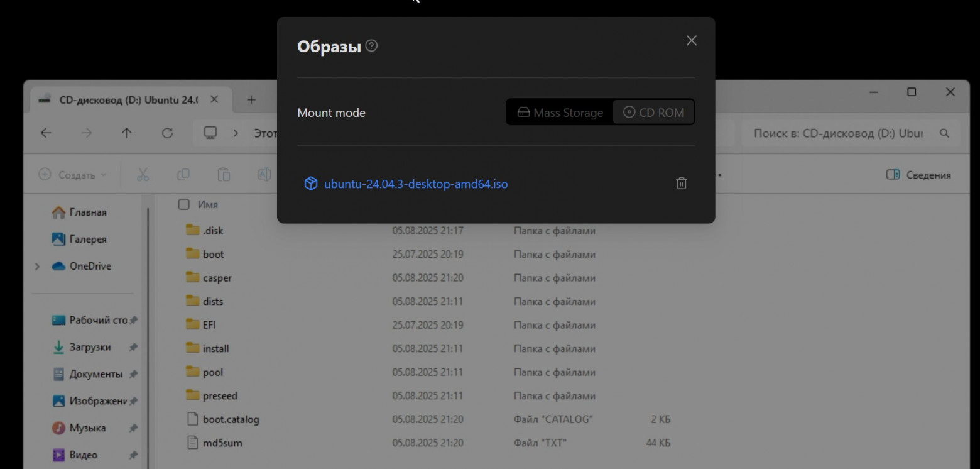Viewport: 980px width, 469px height.
Task: Click the Cut scissors icon in Explorer toolbar
Action: click(x=143, y=175)
